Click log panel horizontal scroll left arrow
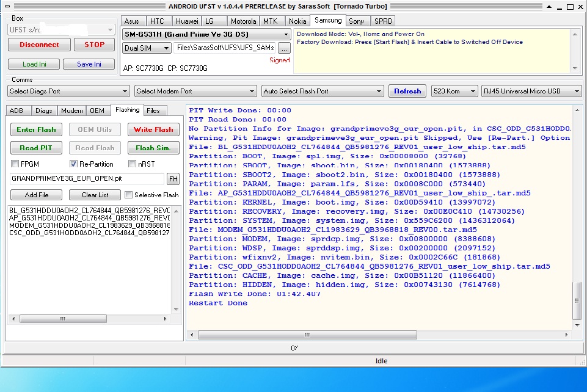The image size is (587, 392). click(x=192, y=335)
